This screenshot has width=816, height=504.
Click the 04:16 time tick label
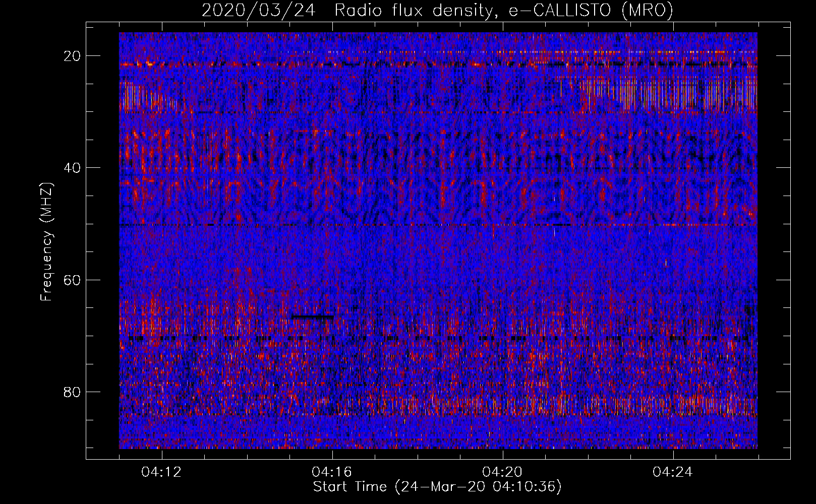[x=332, y=472]
